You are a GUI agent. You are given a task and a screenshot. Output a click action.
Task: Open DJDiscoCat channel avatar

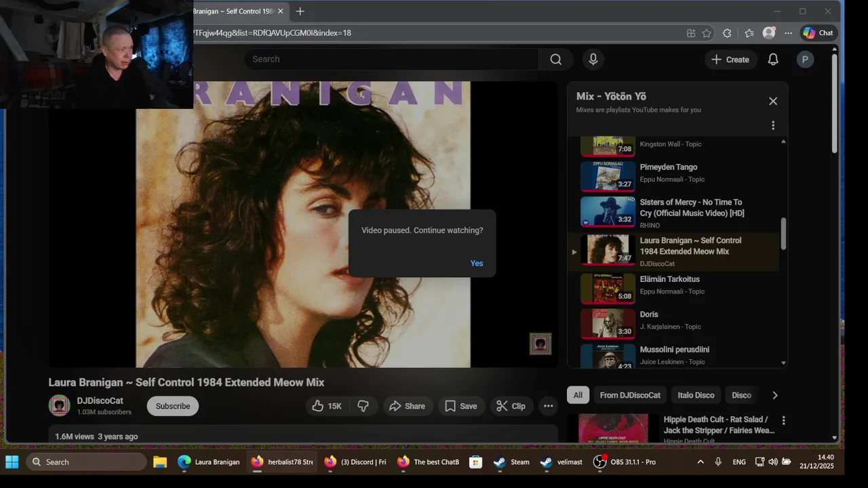[x=60, y=405]
